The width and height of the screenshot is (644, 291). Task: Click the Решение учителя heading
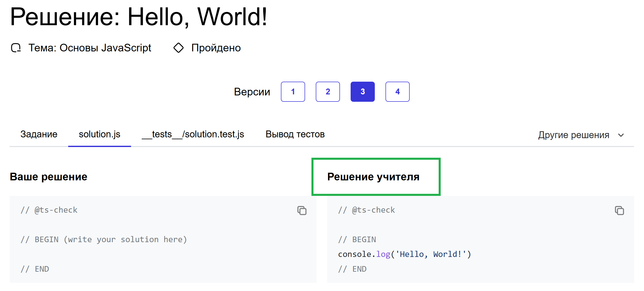tap(373, 177)
